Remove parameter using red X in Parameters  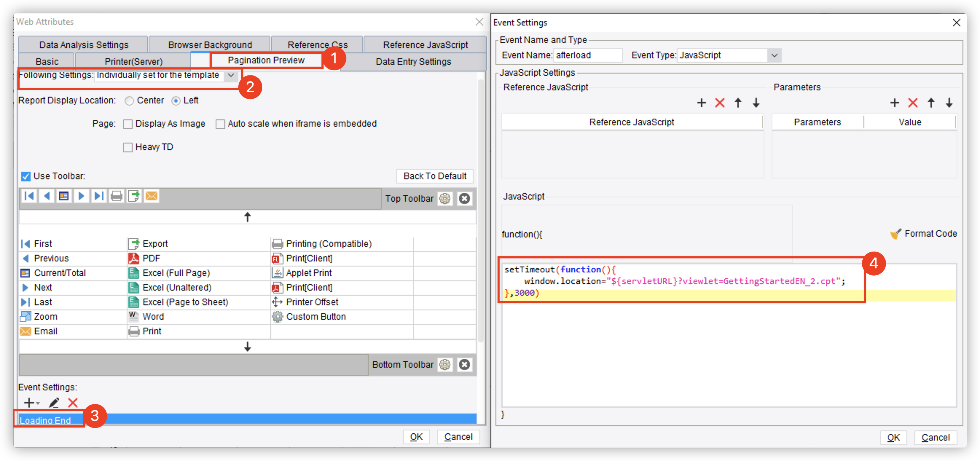(913, 103)
